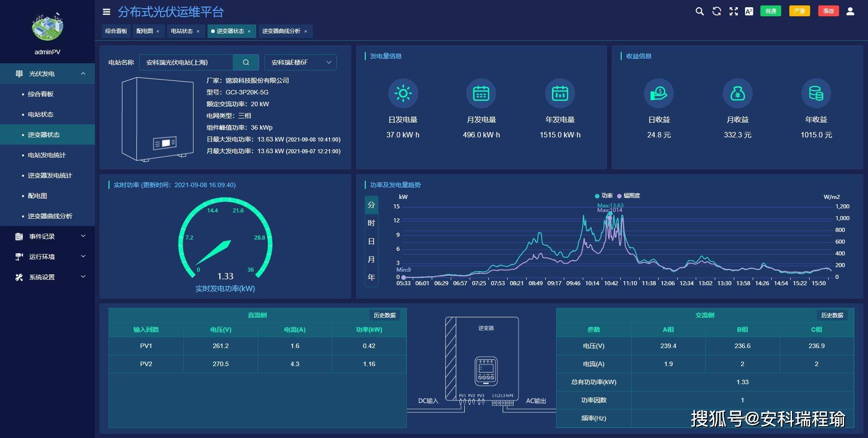Click the 日发电量 sun icon
This screenshot has width=868, height=438.
(403, 94)
